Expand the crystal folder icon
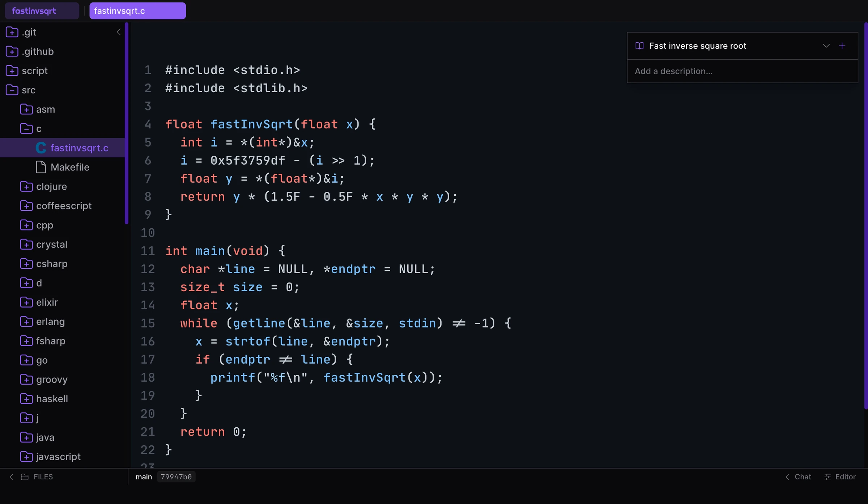868x504 pixels. 26,244
